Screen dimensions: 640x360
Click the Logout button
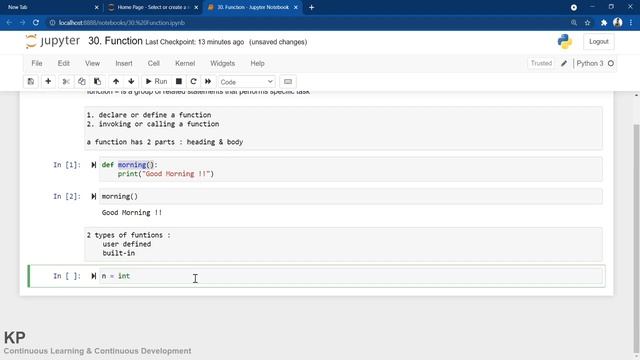[598, 42]
